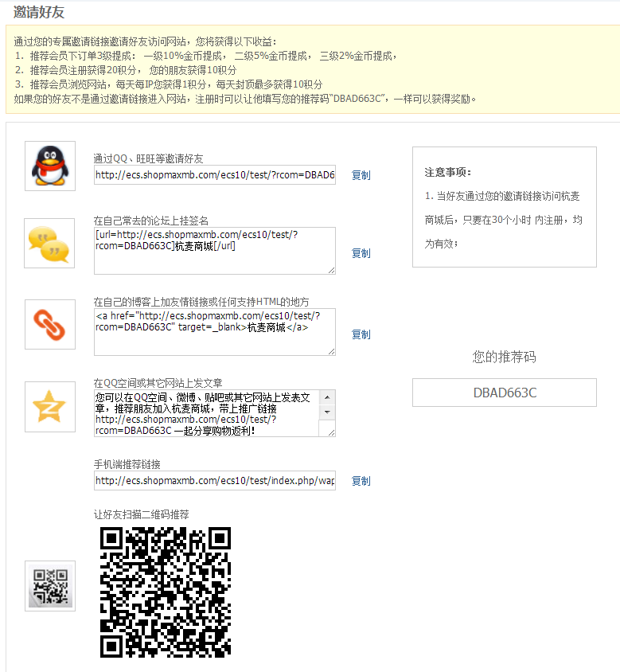
Task: Copy the forum signature code
Action: [361, 253]
